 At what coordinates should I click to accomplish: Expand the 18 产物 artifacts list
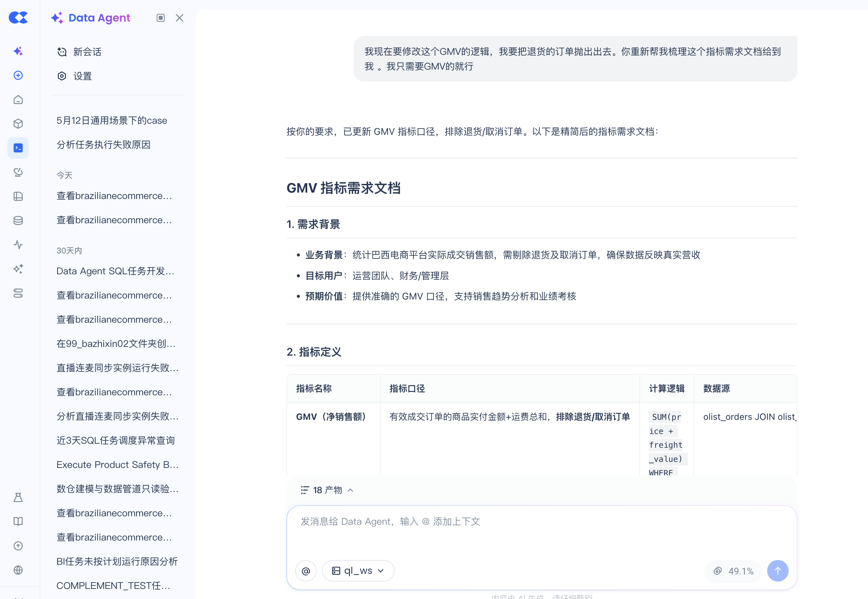coord(327,490)
